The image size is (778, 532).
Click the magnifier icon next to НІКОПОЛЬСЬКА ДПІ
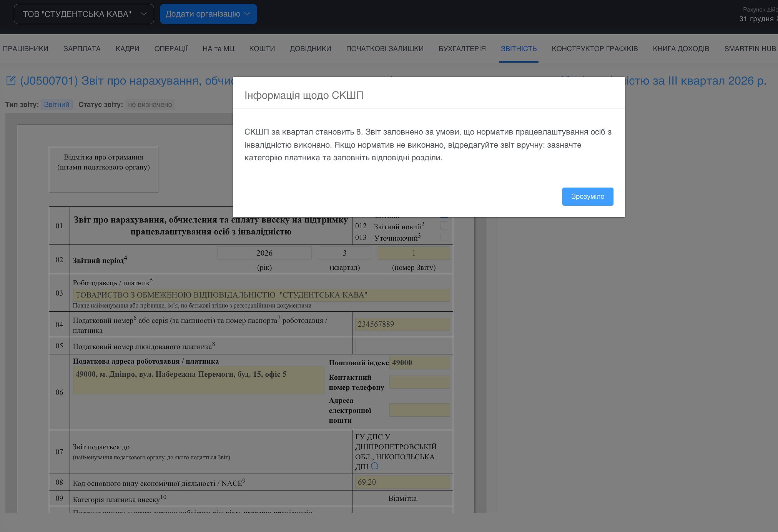(x=375, y=466)
